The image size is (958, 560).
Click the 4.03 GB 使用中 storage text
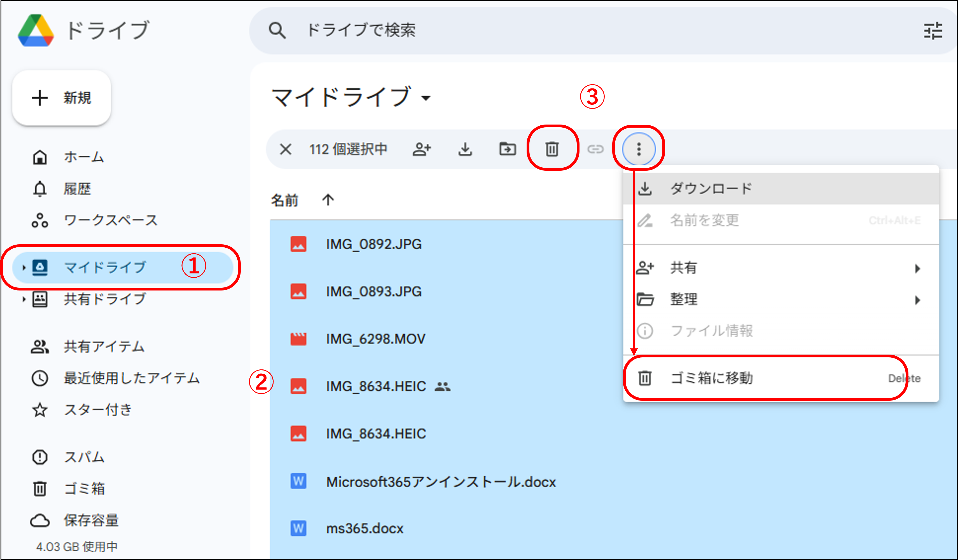point(77,547)
